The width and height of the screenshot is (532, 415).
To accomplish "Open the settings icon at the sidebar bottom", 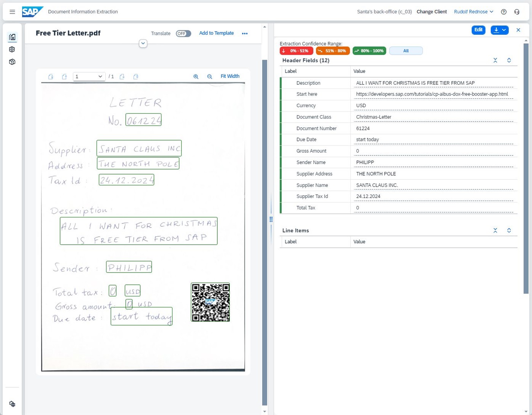I will (x=12, y=404).
